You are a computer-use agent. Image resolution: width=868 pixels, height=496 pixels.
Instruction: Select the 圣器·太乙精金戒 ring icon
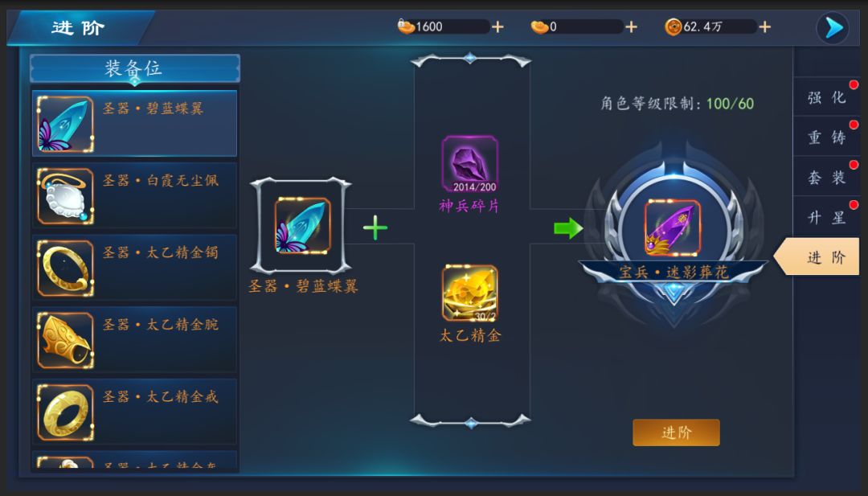(65, 412)
